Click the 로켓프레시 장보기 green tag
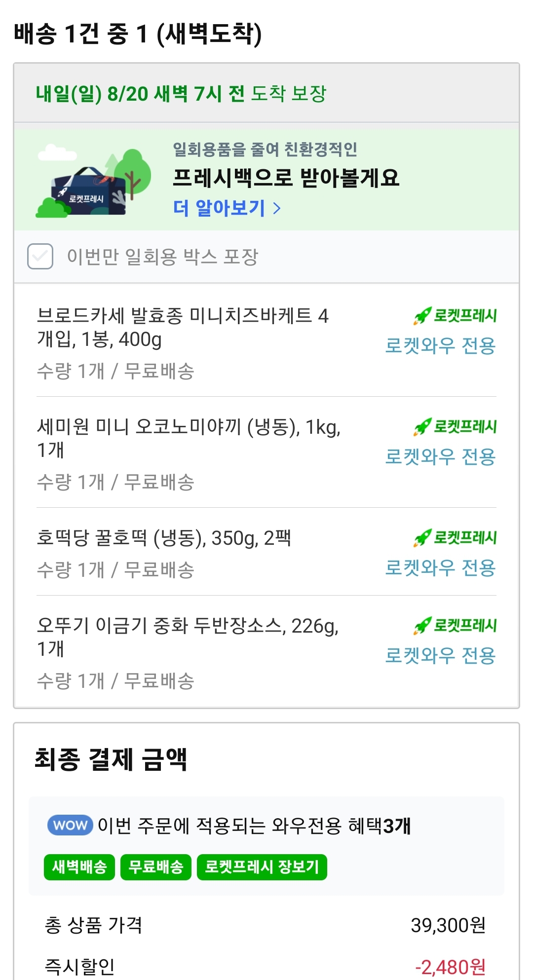The height and width of the screenshot is (980, 533). click(x=262, y=867)
